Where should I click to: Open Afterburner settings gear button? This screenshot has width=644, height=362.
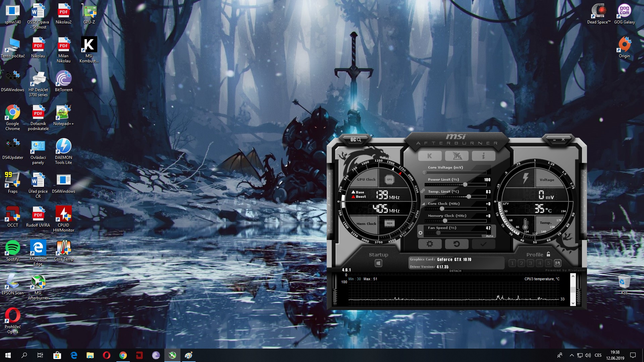430,244
